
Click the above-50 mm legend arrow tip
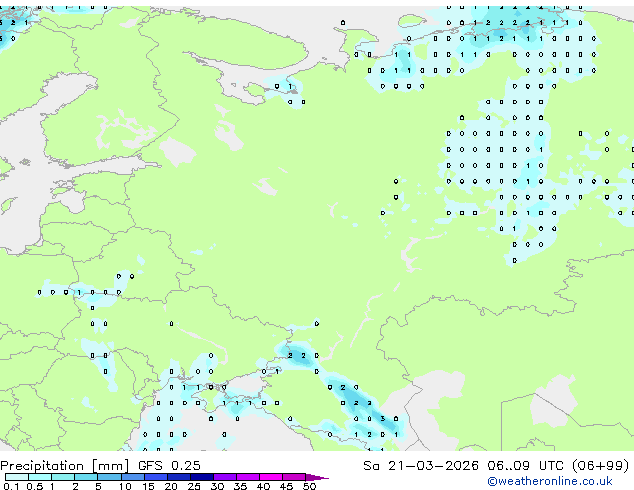[317, 478]
